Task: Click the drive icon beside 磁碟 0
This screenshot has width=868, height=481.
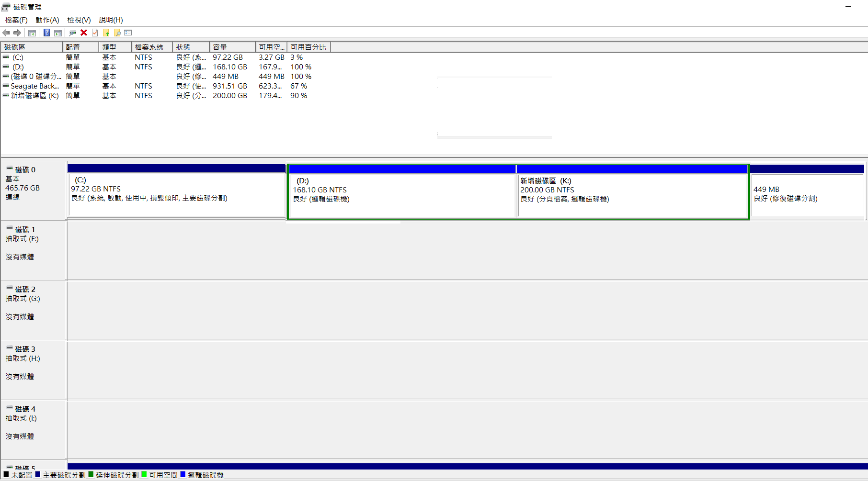Action: [x=10, y=168]
